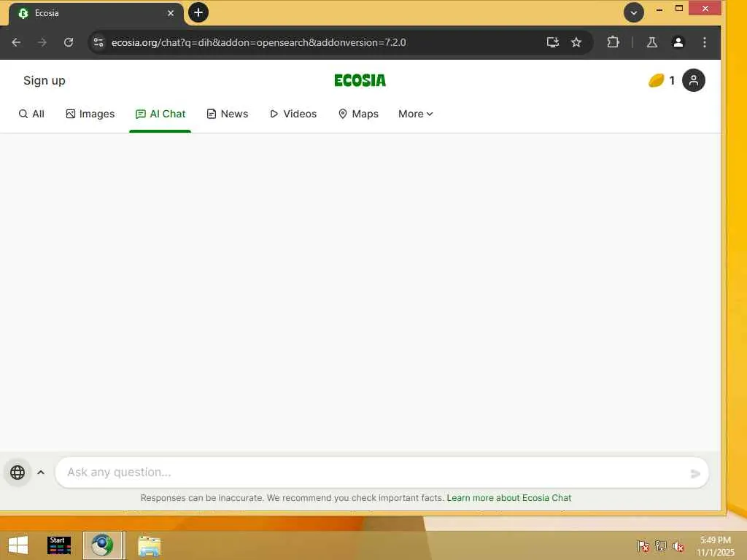Open the Start menu tile app in taskbar
Viewport: 747px width, 560px height.
[59, 545]
